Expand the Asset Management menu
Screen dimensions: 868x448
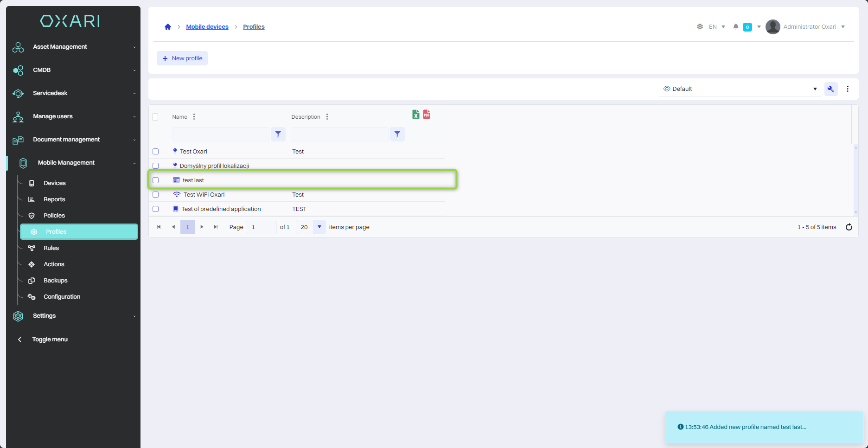click(x=74, y=47)
